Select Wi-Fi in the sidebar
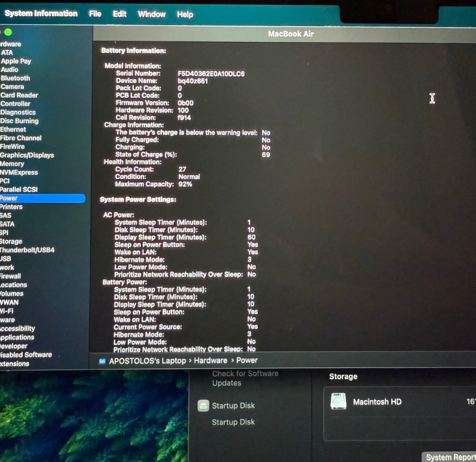Viewport: 476px width, 462px height. pos(7,311)
